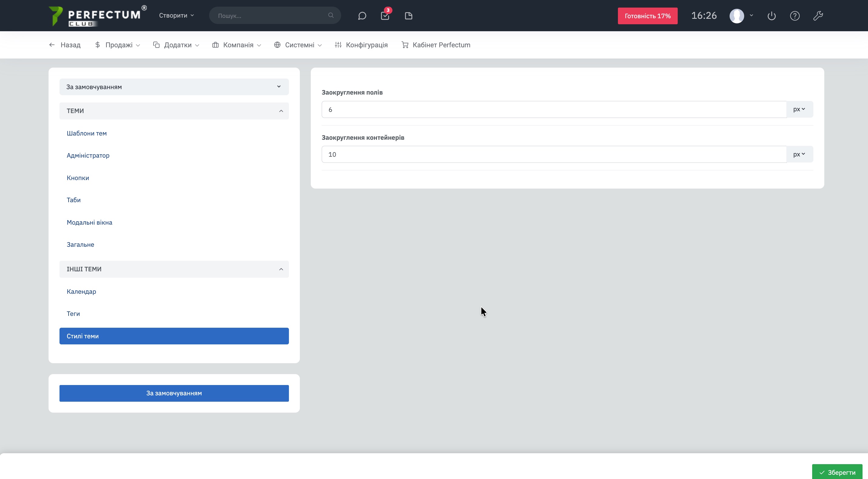
Task: Open the wrench settings icon
Action: coord(818,16)
